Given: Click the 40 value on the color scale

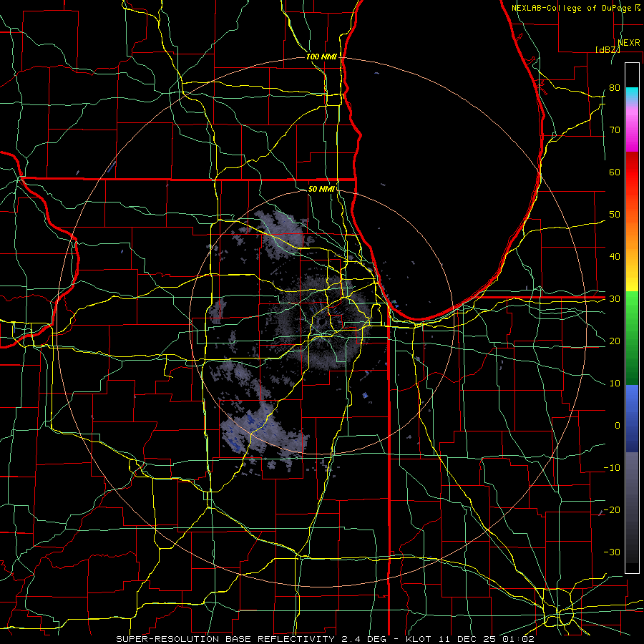Looking at the screenshot, I should coord(615,257).
